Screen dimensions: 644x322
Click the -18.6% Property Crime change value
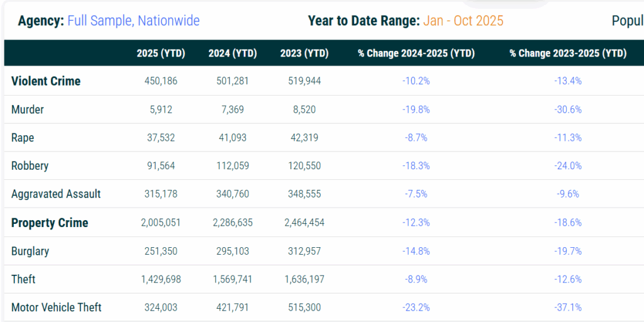(x=569, y=223)
